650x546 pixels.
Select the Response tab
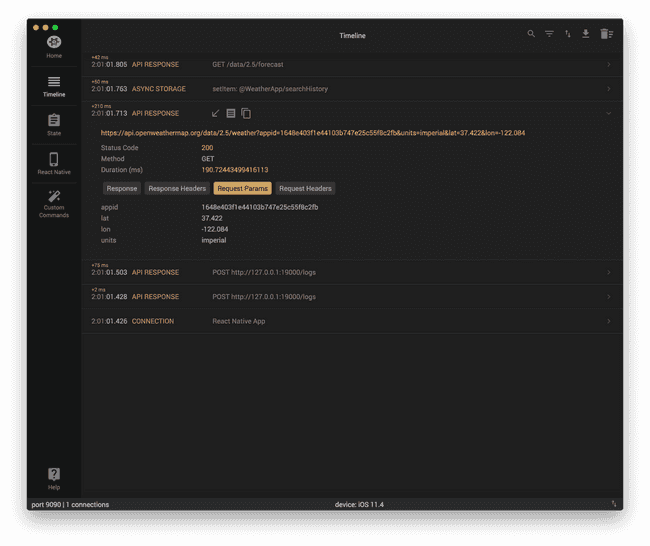click(x=122, y=188)
